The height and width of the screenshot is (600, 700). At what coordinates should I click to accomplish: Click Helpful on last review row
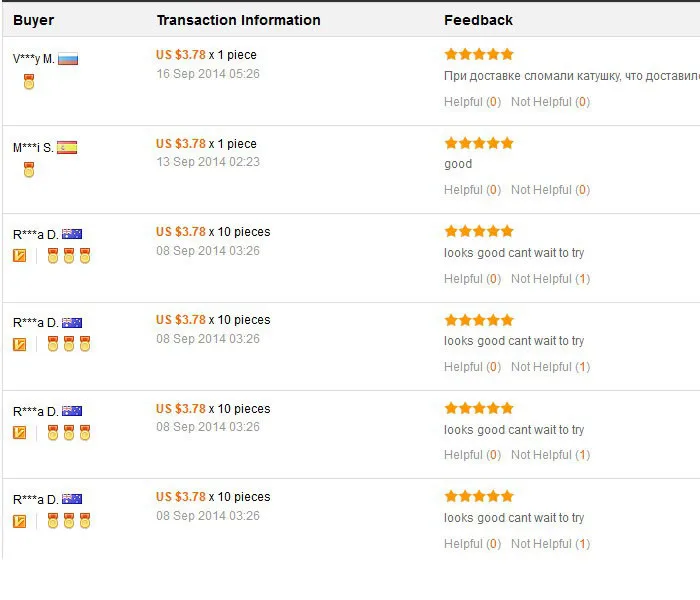click(x=472, y=544)
